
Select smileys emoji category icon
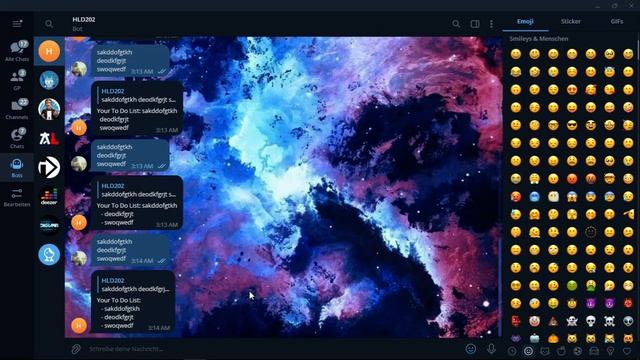coord(528,351)
